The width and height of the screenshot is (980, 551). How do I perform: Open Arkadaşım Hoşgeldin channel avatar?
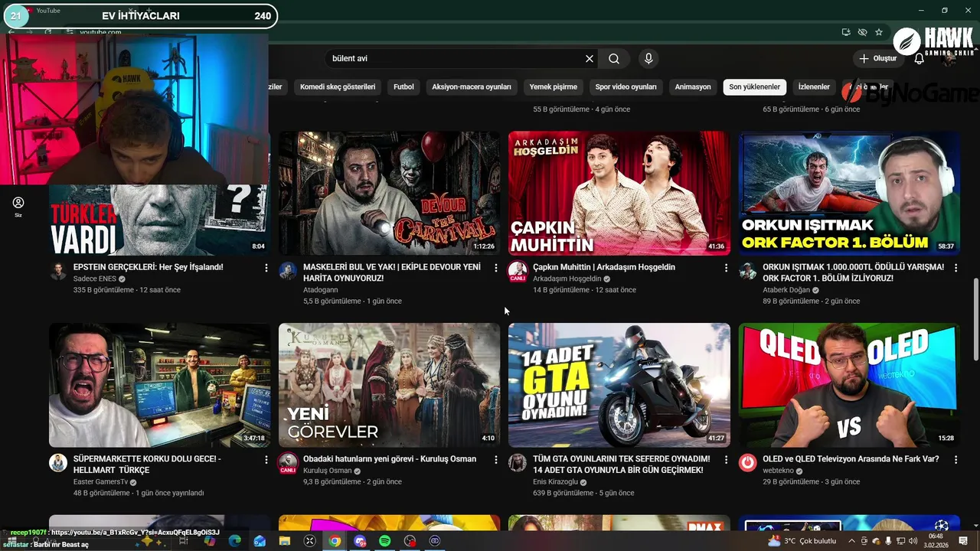click(518, 271)
